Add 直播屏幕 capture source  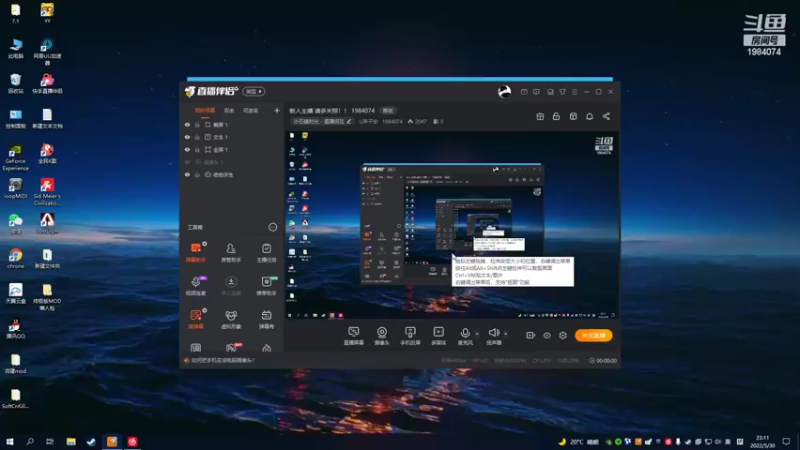(x=354, y=336)
